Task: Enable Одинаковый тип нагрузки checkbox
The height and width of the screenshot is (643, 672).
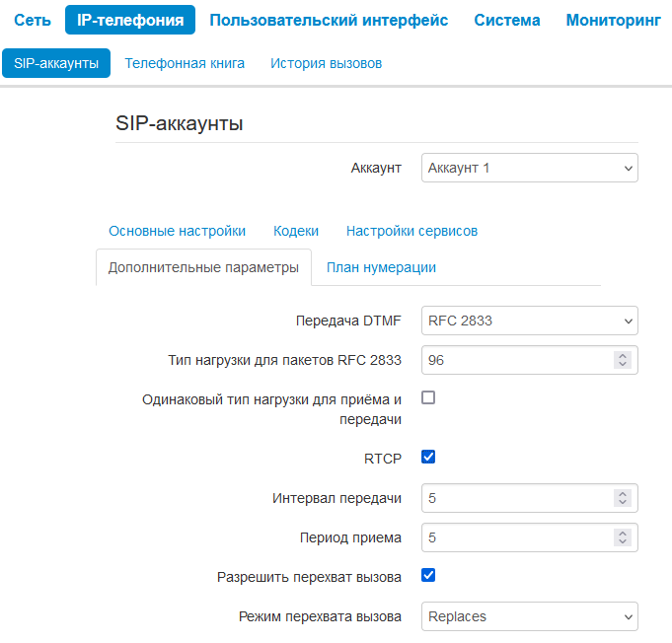Action: (x=428, y=398)
